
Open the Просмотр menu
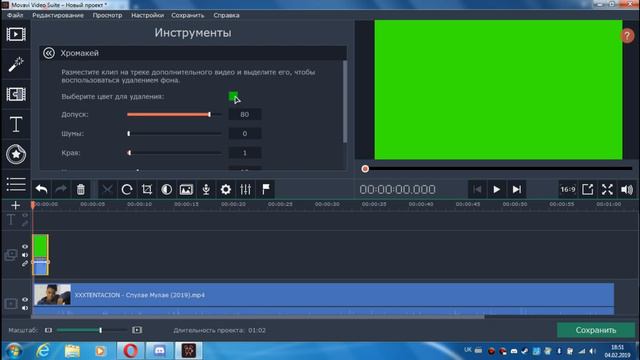coord(107,15)
